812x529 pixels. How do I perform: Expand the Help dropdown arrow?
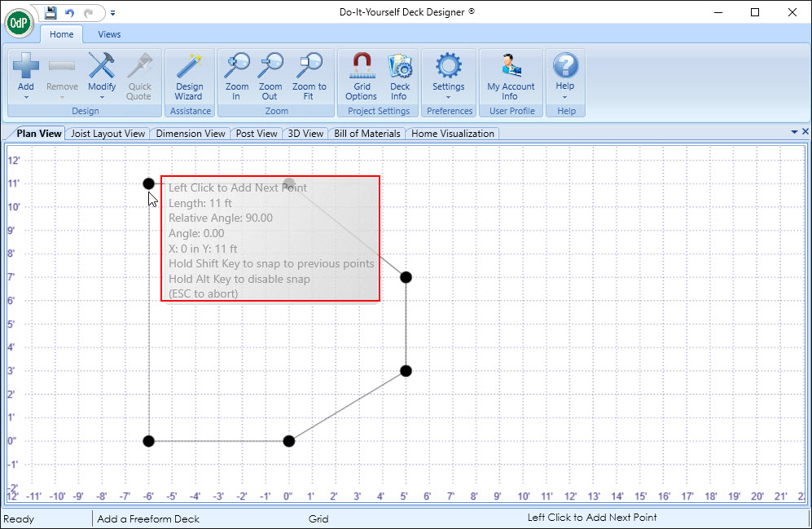pyautogui.click(x=565, y=97)
